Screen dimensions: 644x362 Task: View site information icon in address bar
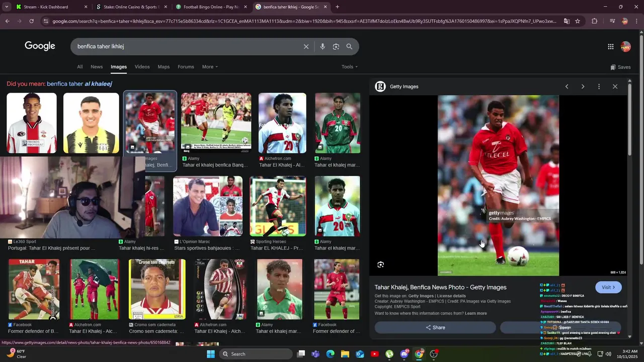click(x=46, y=21)
